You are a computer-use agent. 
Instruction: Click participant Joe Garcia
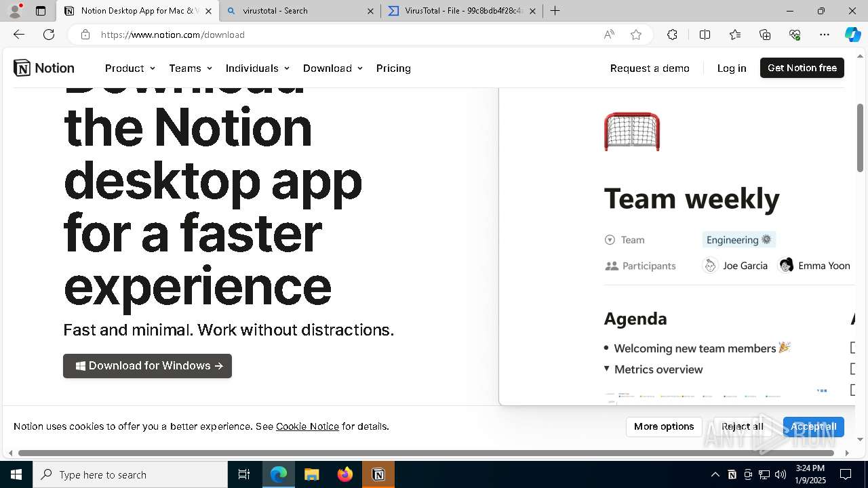pyautogui.click(x=735, y=266)
